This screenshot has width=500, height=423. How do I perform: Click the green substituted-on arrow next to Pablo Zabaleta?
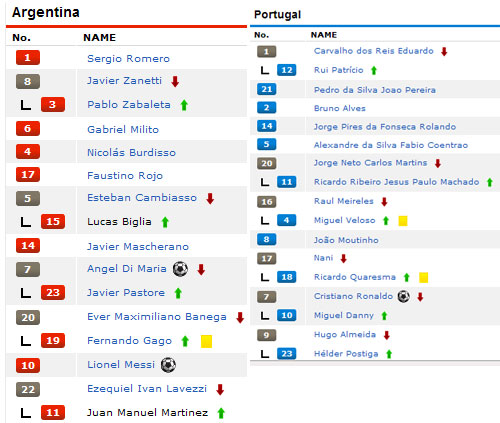pos(184,105)
